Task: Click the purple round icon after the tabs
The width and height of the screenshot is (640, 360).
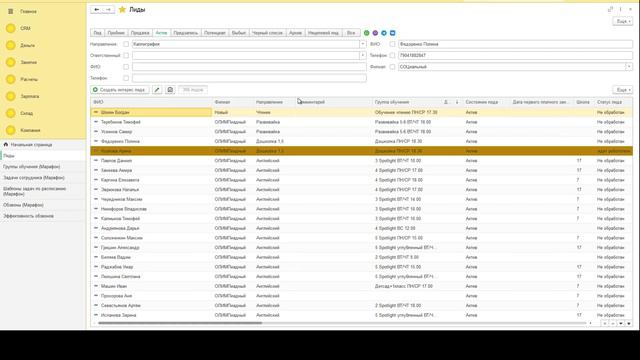Action: [375, 33]
